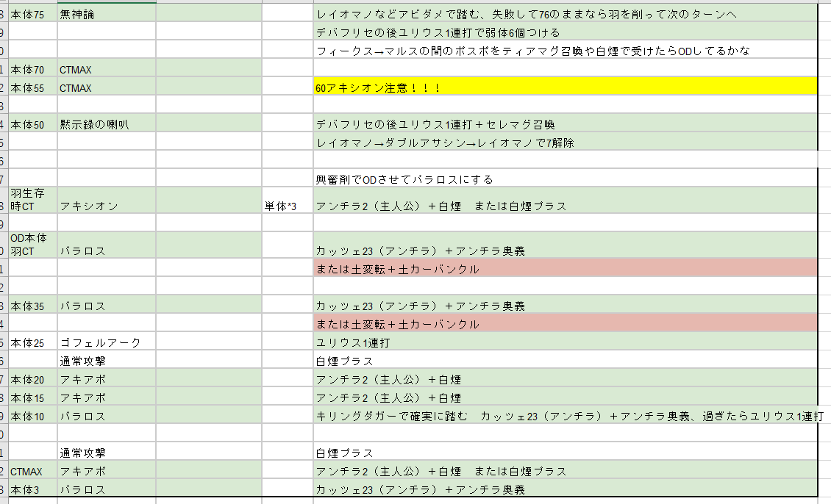The height and width of the screenshot is (504, 831).
Task: Click the カッツェ23 note in the OD本体羽CT row
Action: click(x=565, y=245)
